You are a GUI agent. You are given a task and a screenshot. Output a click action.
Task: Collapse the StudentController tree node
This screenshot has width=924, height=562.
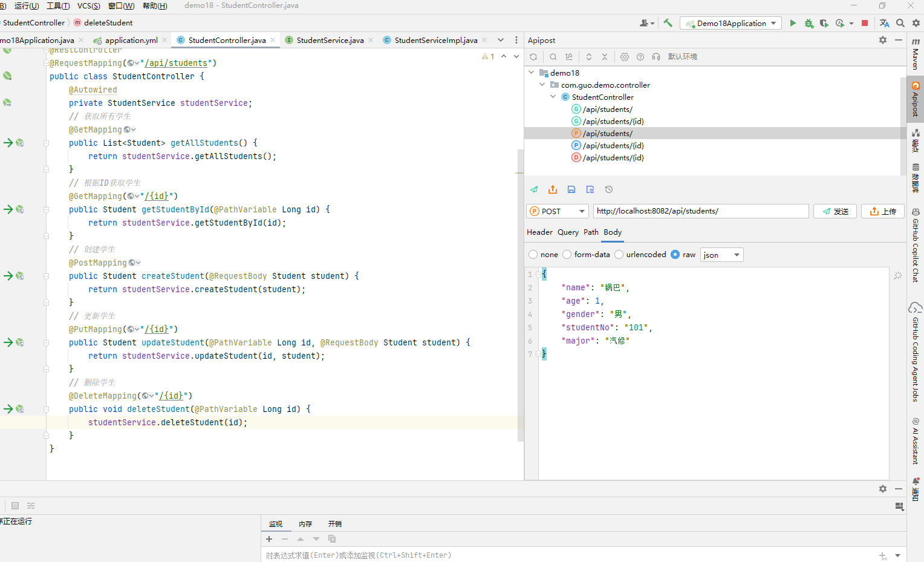point(553,97)
